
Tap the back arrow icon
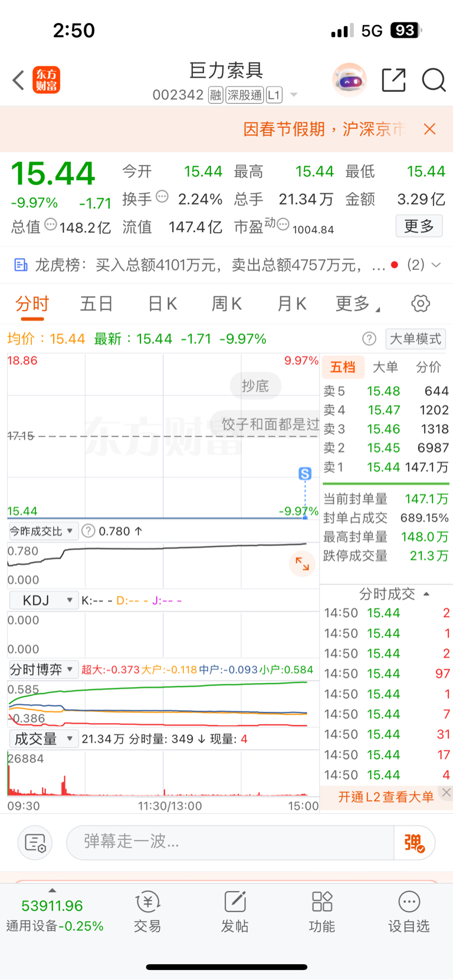click(x=18, y=80)
